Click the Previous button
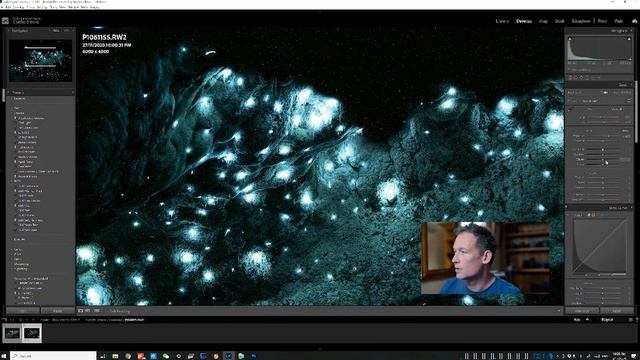 (582, 311)
